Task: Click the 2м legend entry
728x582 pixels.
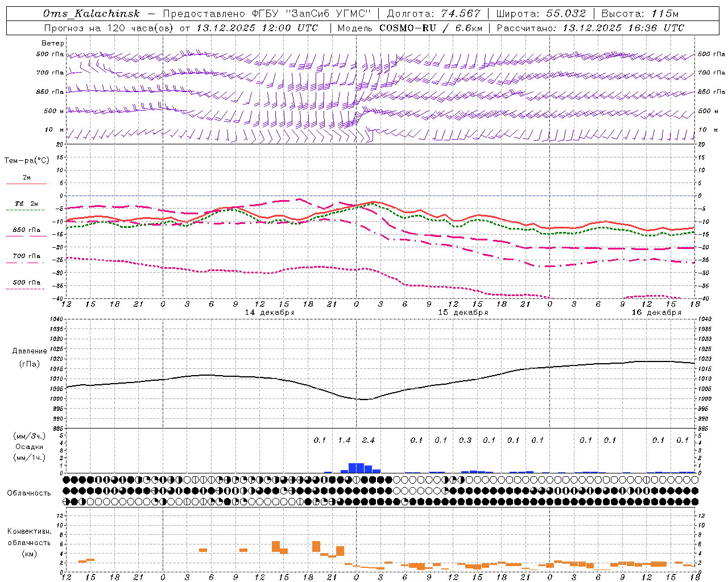Action: pos(27,177)
